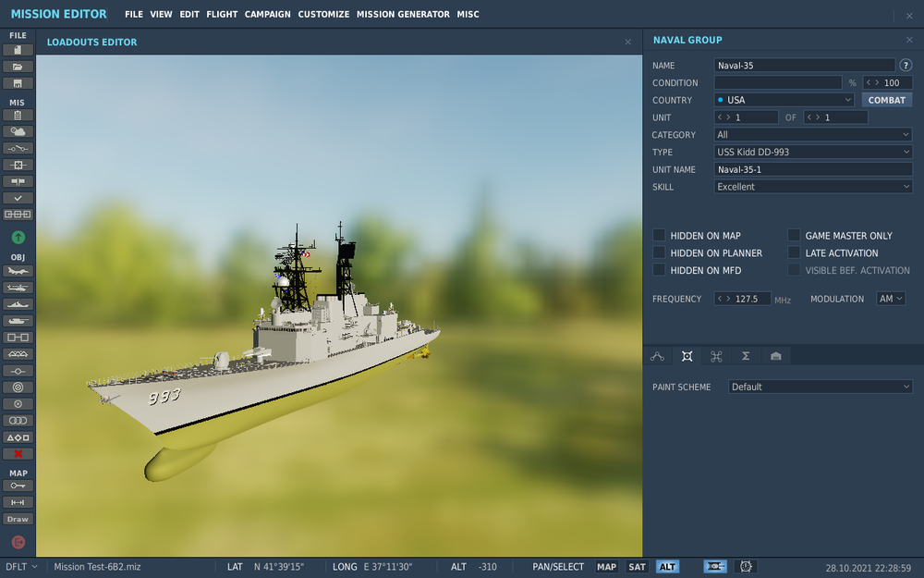
Task: Toggle the Late Activation checkbox
Action: (794, 252)
